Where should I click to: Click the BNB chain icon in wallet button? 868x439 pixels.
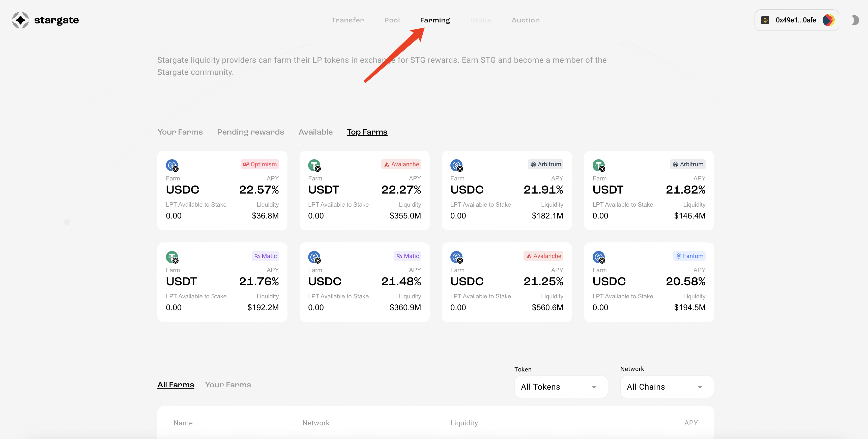pos(765,20)
